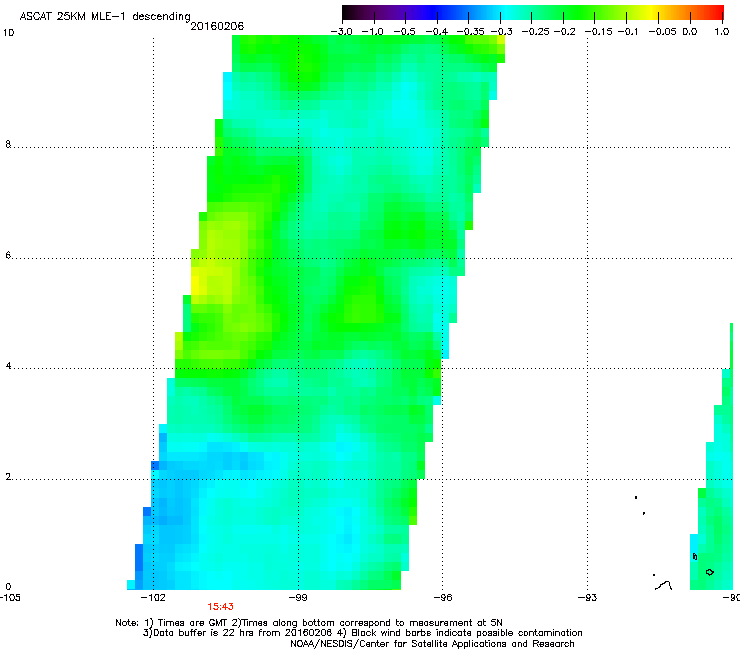Viewport: 740px width, 650px height.
Task: Click the latitude 2 axis label
Action: (x=8, y=477)
